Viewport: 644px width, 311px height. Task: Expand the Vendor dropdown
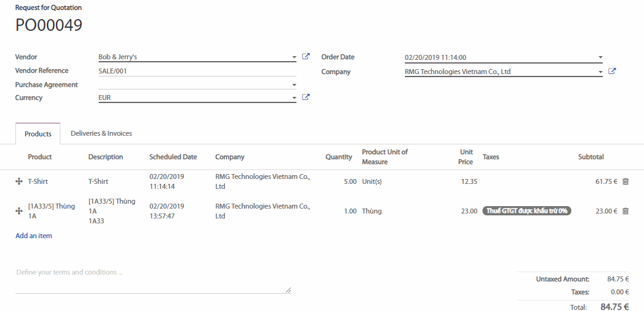pos(294,57)
